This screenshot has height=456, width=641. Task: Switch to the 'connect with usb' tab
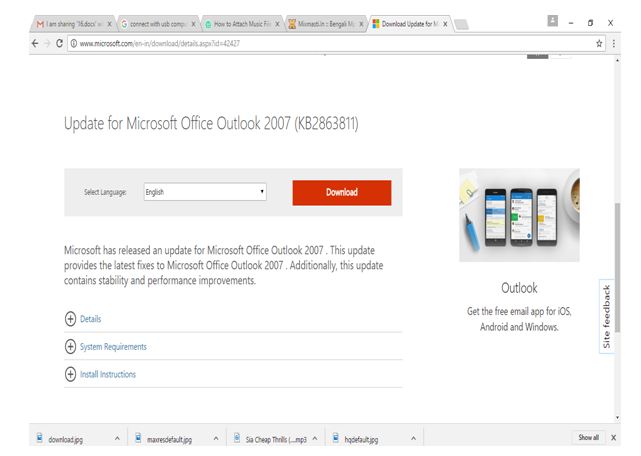[156, 24]
